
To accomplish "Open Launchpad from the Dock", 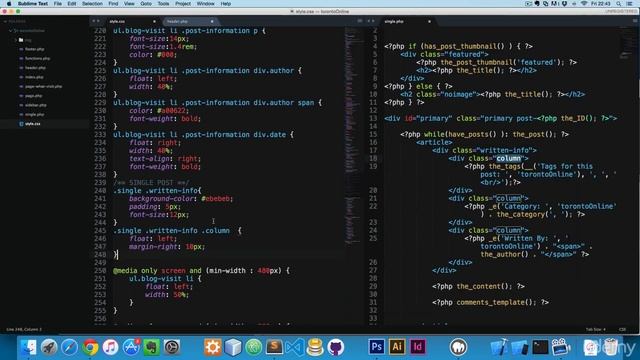I will click(x=49, y=347).
